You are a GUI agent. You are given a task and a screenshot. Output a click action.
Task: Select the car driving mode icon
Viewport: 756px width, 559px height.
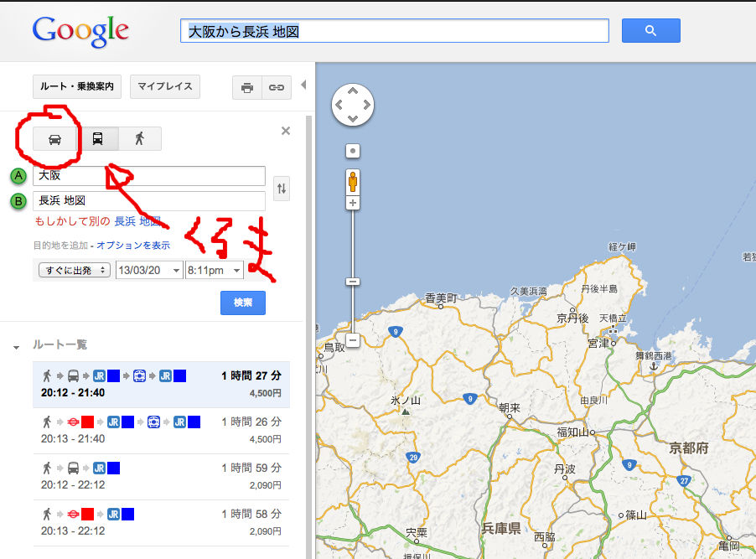tap(54, 139)
